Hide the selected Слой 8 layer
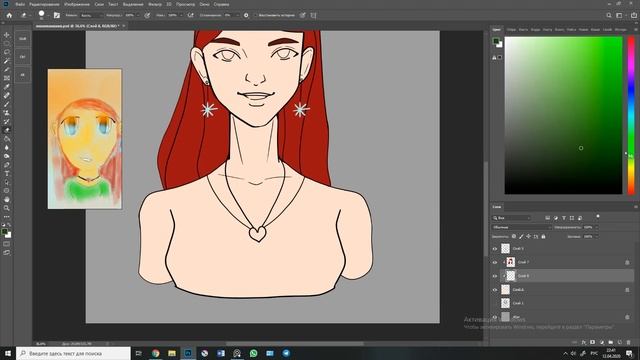640x360 pixels. pyautogui.click(x=495, y=276)
